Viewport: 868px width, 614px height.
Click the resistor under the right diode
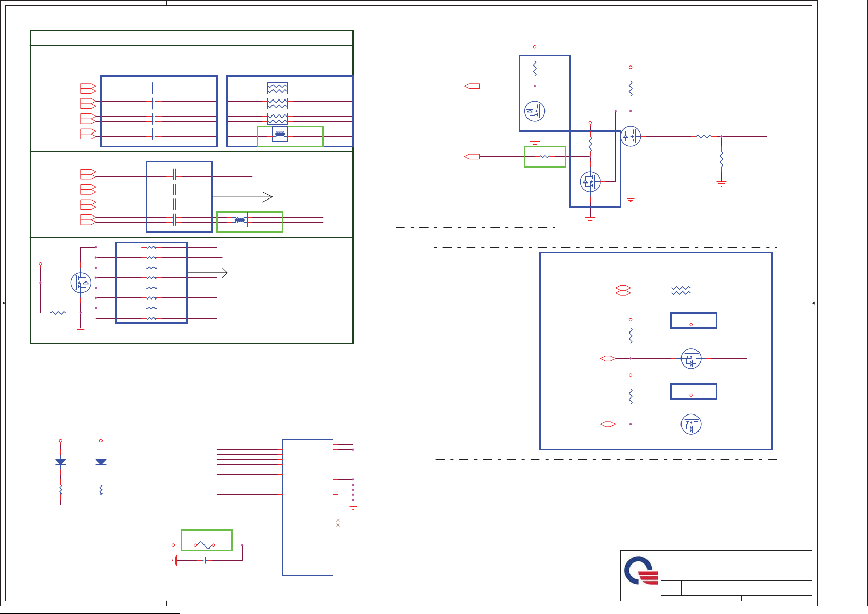[x=101, y=489]
